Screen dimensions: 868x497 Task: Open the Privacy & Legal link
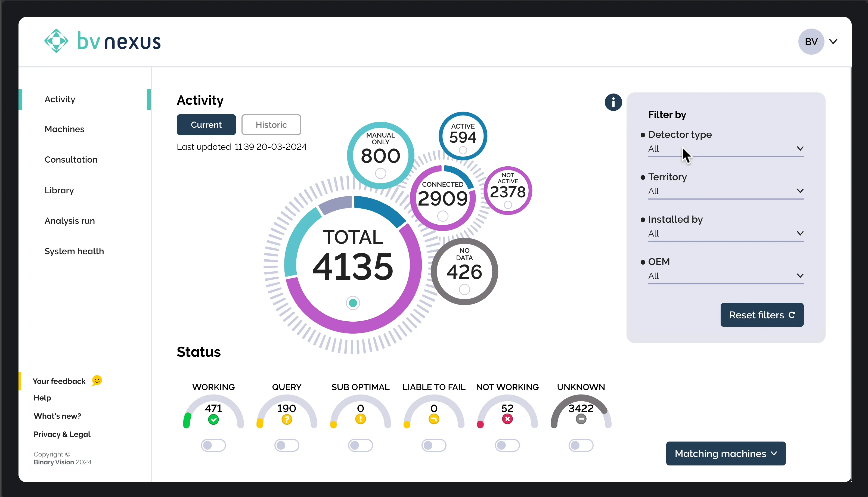[x=62, y=434]
